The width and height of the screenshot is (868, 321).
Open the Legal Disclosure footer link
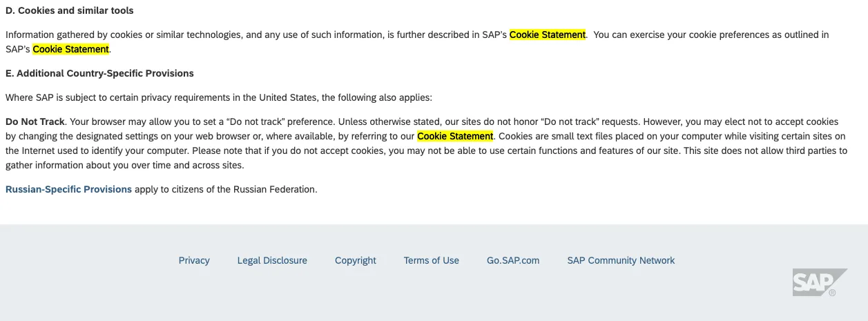272,260
